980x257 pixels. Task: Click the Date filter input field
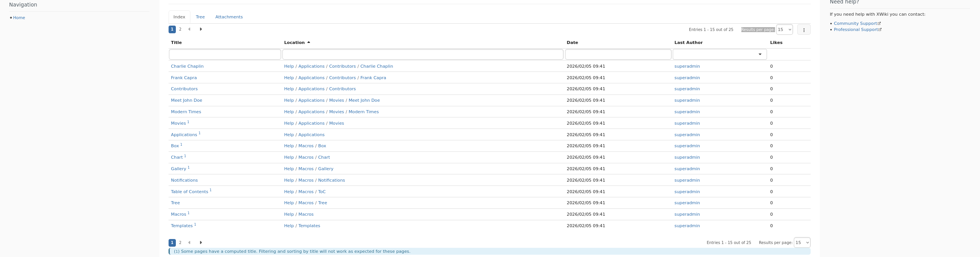(x=618, y=54)
